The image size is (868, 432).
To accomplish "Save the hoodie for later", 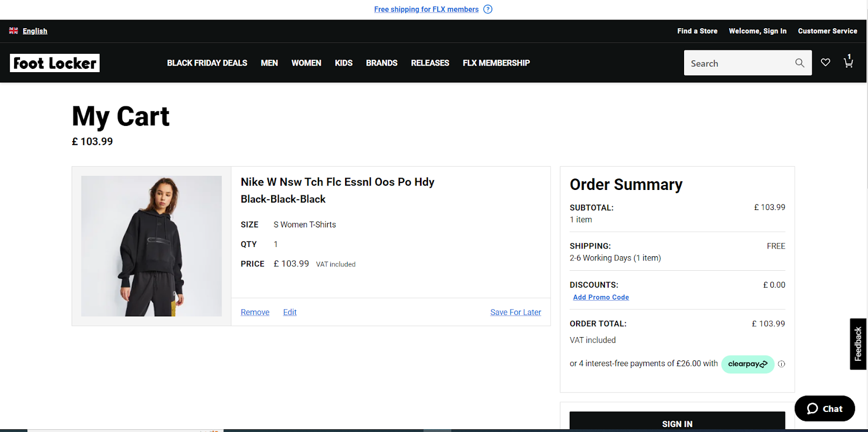I will (515, 312).
